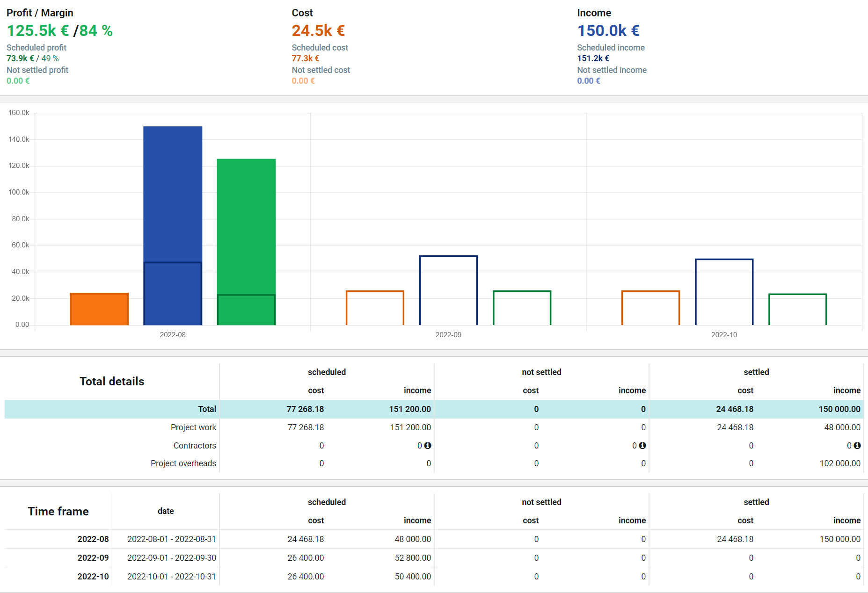This screenshot has width=868, height=593.
Task: Click info icon in settled Contractors income
Action: coord(857,445)
